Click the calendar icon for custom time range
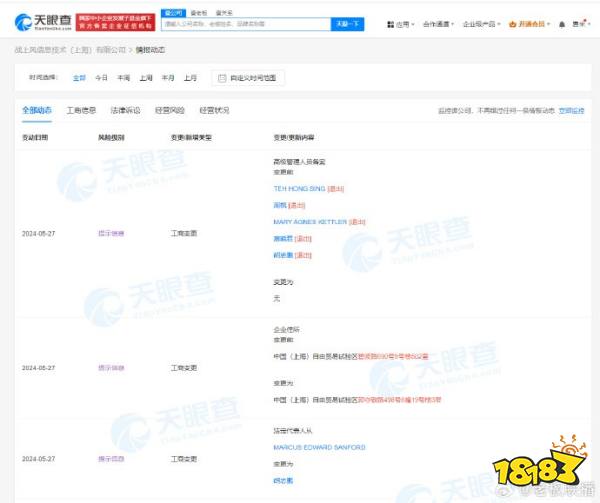The height and width of the screenshot is (503, 600). [x=222, y=77]
